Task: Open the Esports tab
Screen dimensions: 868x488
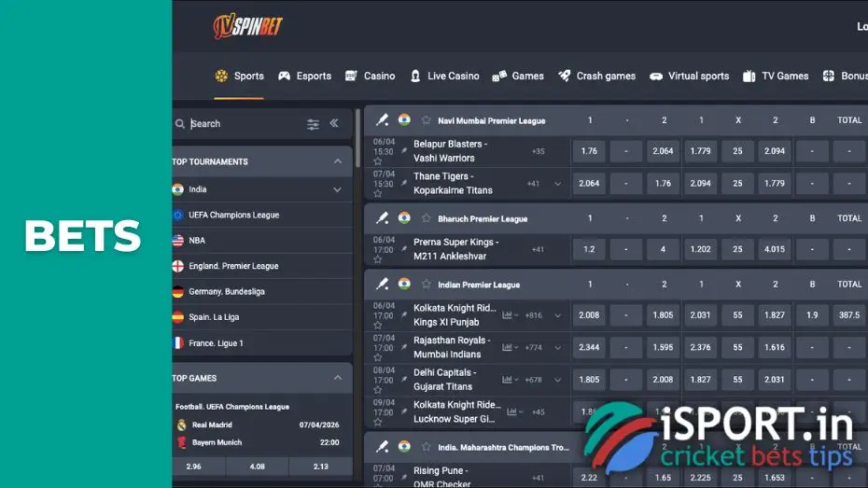Action: 304,77
